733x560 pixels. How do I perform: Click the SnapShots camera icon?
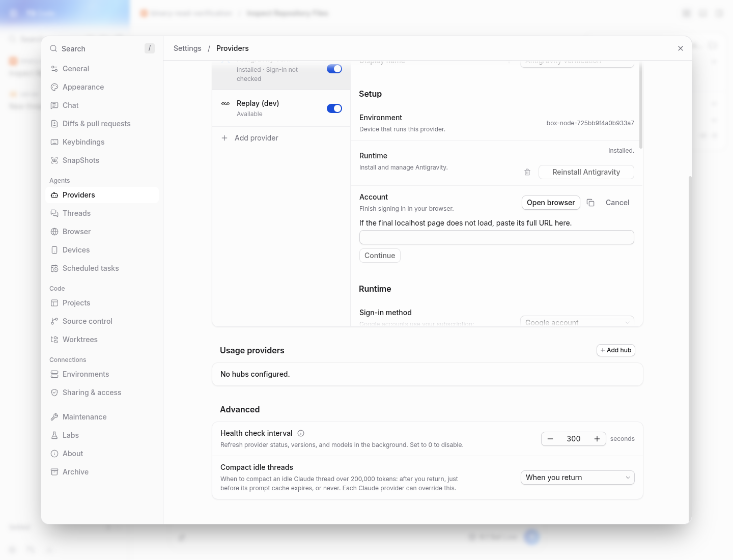pyautogui.click(x=54, y=160)
